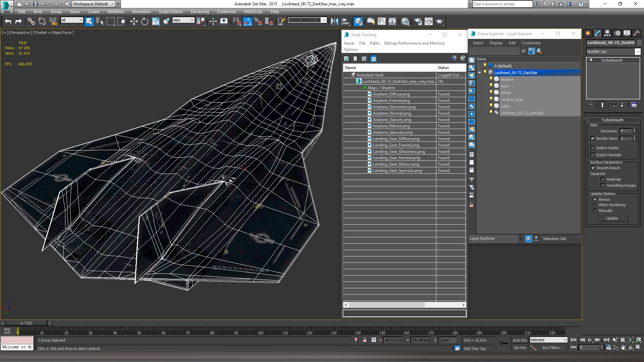Select the Rotate tool
The height and width of the screenshot is (362, 644).
[x=145, y=21]
